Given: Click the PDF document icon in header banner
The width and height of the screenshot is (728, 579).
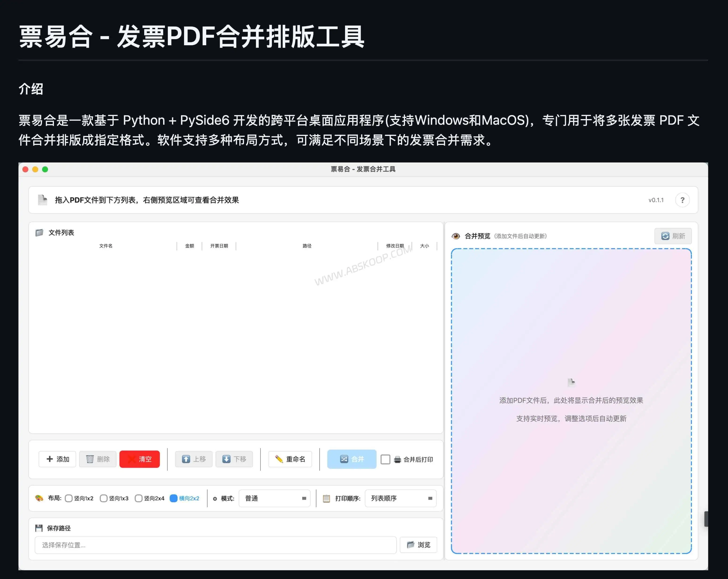Looking at the screenshot, I should click(43, 200).
